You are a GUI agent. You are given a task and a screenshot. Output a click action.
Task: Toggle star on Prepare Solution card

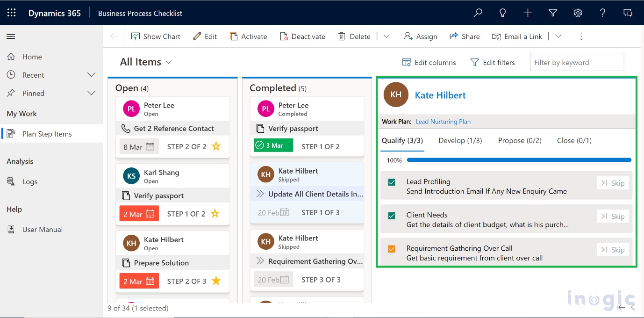216,281
